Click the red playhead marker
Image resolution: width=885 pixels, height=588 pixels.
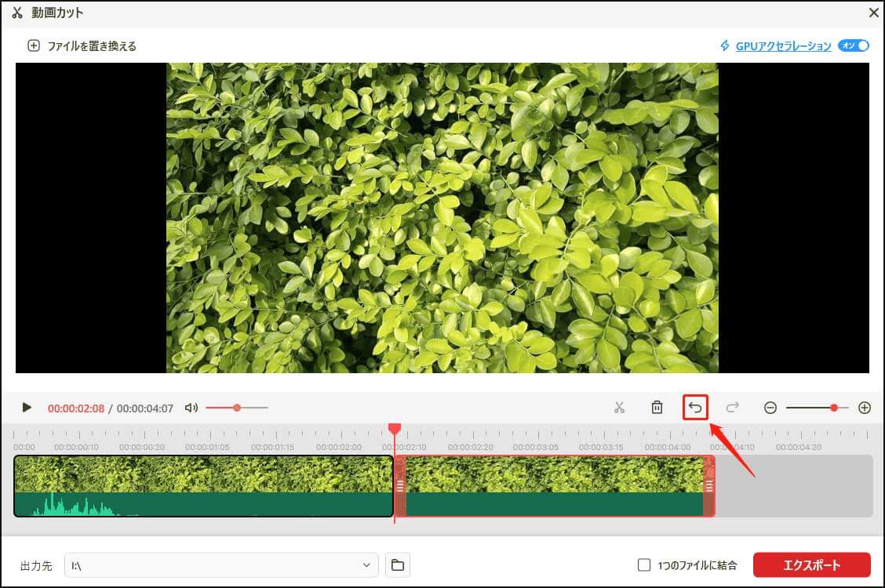[x=395, y=430]
